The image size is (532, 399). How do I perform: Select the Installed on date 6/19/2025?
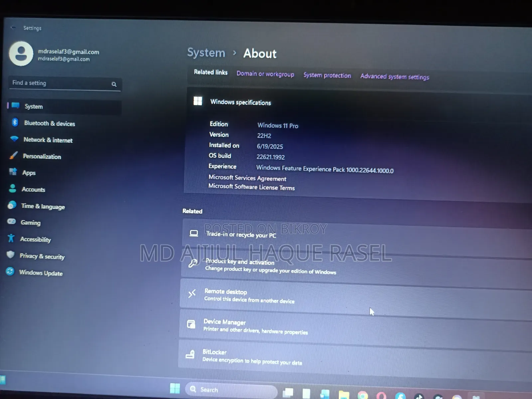point(270,146)
